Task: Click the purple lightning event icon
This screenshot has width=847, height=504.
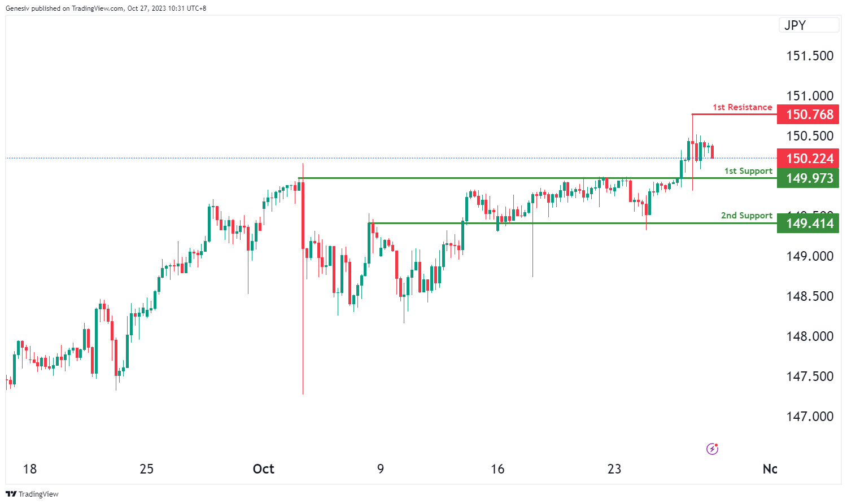Action: click(x=712, y=449)
